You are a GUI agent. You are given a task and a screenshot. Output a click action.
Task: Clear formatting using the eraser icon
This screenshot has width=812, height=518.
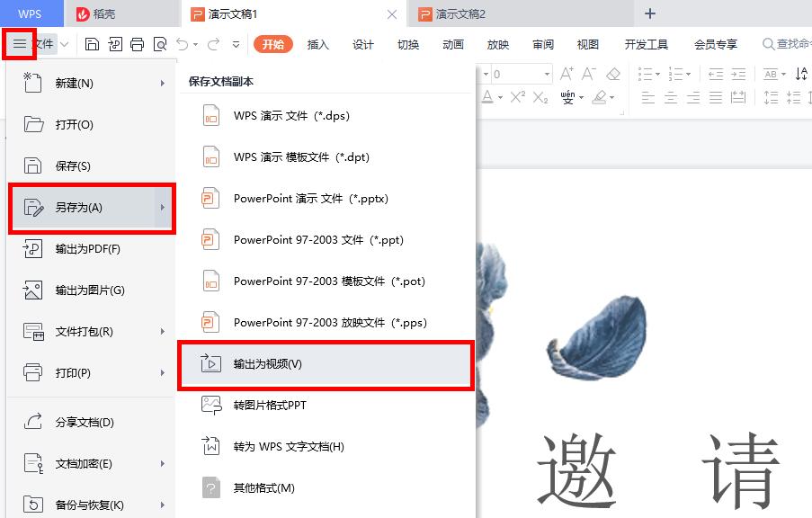coord(613,75)
